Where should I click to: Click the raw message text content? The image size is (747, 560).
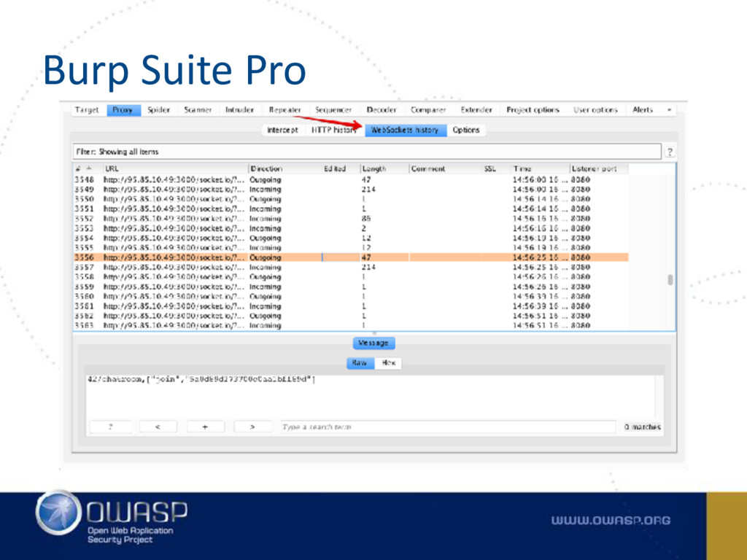click(x=201, y=379)
